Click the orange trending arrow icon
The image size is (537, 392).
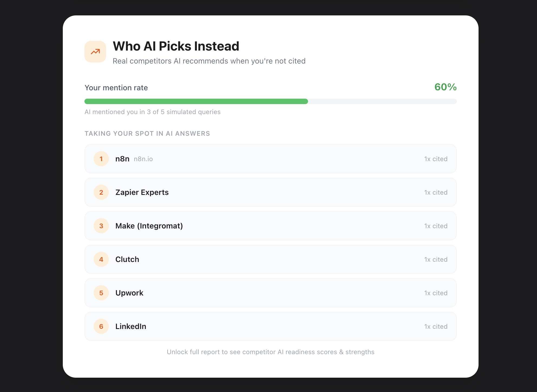(95, 52)
